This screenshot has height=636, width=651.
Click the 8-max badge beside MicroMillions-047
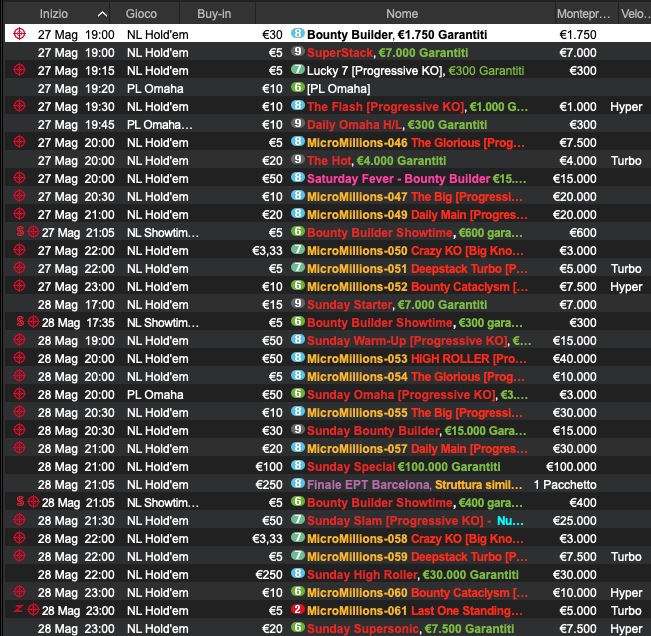pos(297,195)
